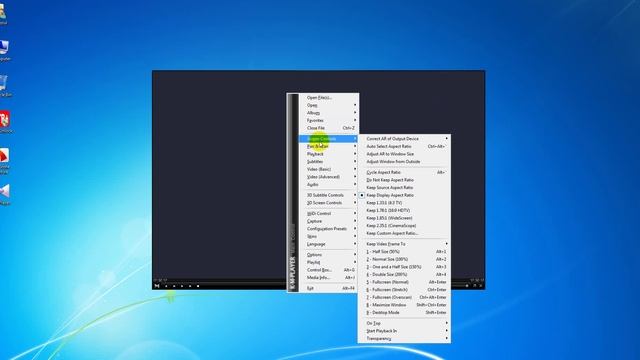This screenshot has height=360, width=640.
Task: Choose Keep Source Aspect Ratio
Action: pos(404,187)
